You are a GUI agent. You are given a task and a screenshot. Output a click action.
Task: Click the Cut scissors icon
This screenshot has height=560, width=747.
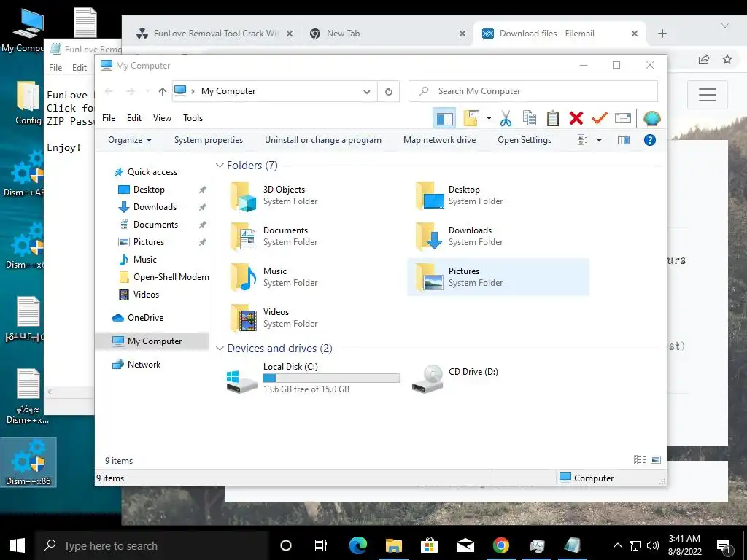pyautogui.click(x=506, y=118)
